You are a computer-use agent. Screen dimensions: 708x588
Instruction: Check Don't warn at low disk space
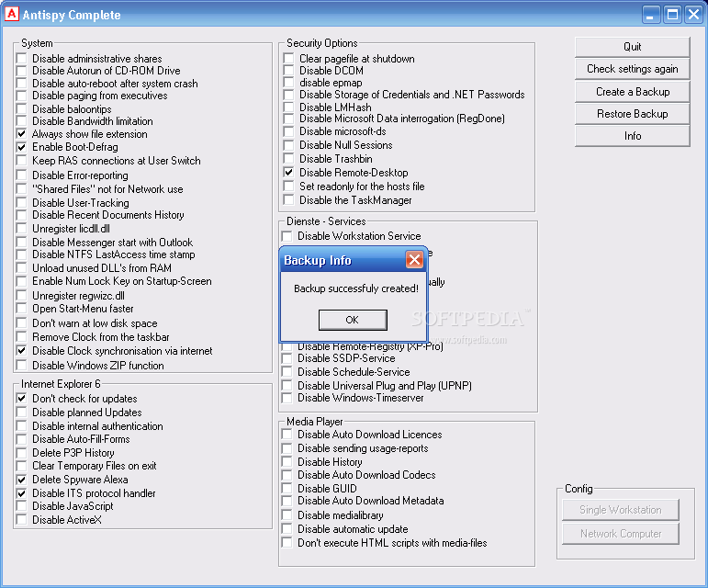21,323
